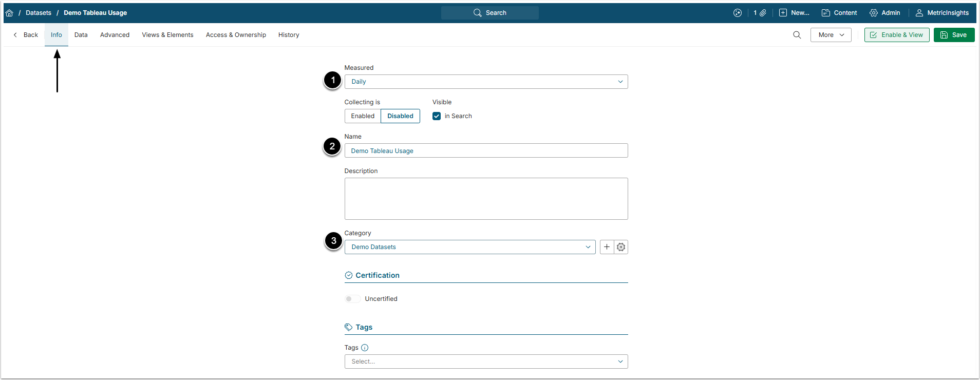The width and height of the screenshot is (980, 380).
Task: Open the Category dropdown showing Demo Datasets
Action: point(469,247)
